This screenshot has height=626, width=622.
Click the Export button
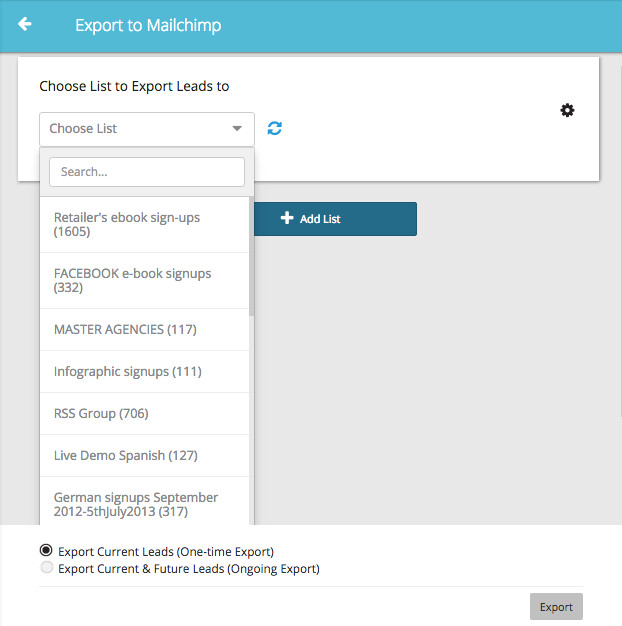556,606
